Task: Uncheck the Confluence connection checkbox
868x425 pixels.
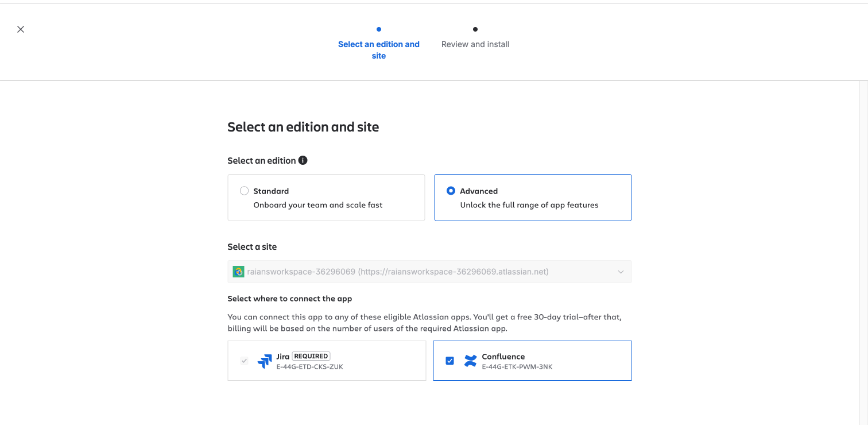Action: tap(450, 360)
